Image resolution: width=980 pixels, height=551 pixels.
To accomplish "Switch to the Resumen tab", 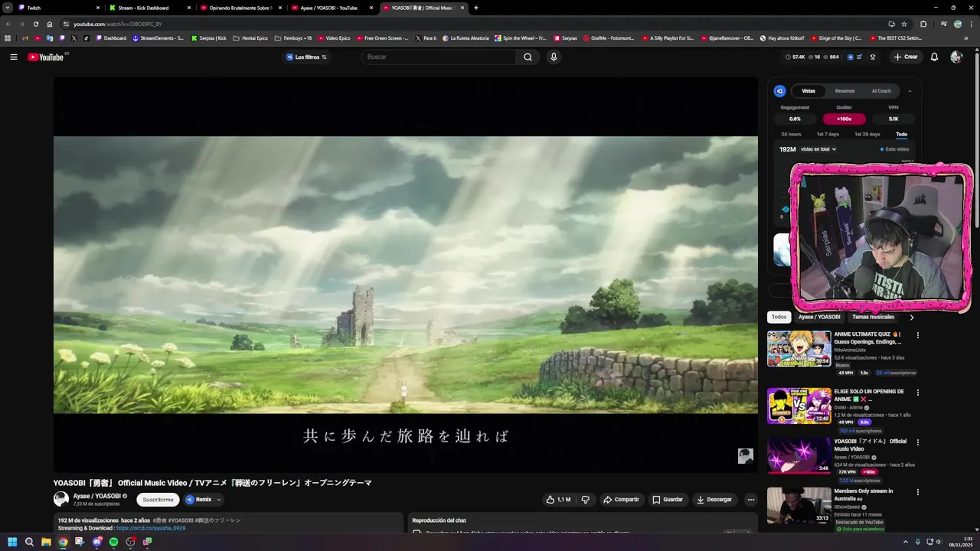I will (845, 91).
